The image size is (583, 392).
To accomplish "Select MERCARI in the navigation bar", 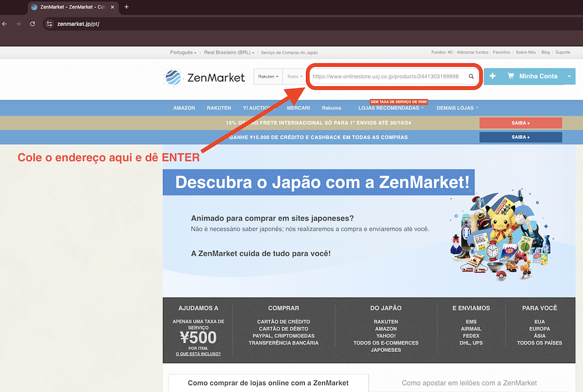I will [x=298, y=108].
